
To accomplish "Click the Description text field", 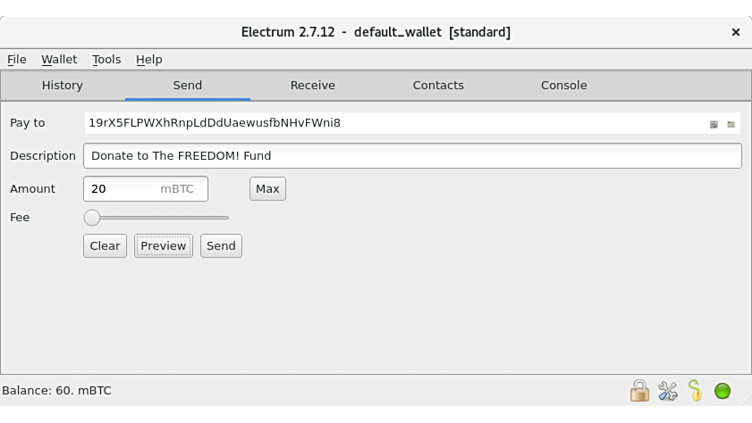I will pyautogui.click(x=412, y=156).
